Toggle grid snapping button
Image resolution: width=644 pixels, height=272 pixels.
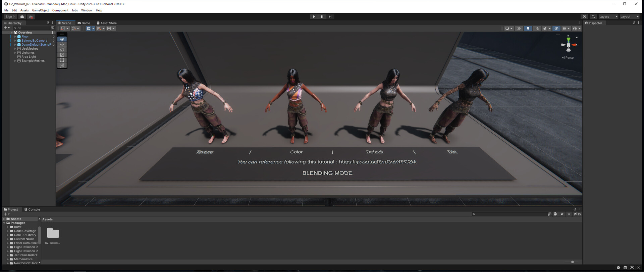(99, 29)
